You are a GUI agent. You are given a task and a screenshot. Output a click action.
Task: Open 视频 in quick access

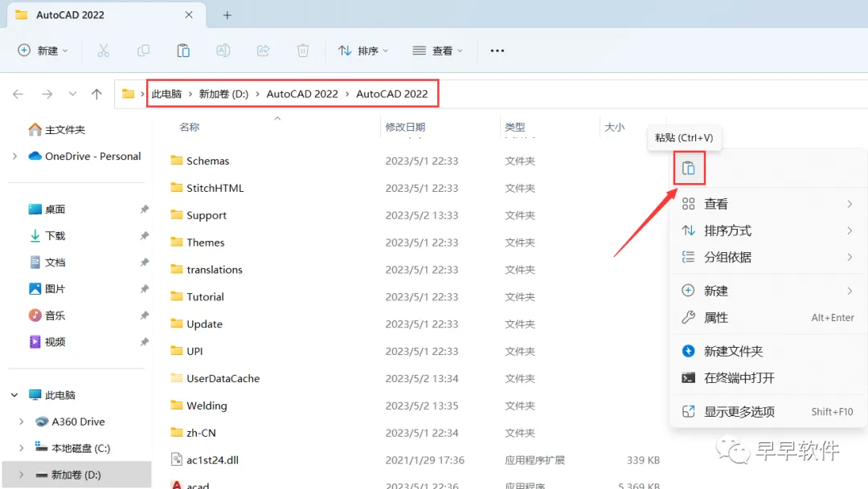click(47, 342)
